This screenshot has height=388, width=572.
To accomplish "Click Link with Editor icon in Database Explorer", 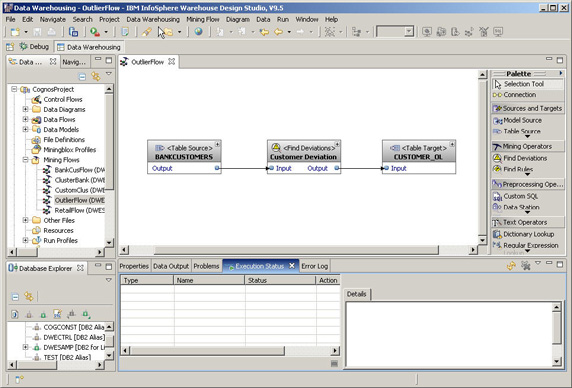I will pos(28,296).
